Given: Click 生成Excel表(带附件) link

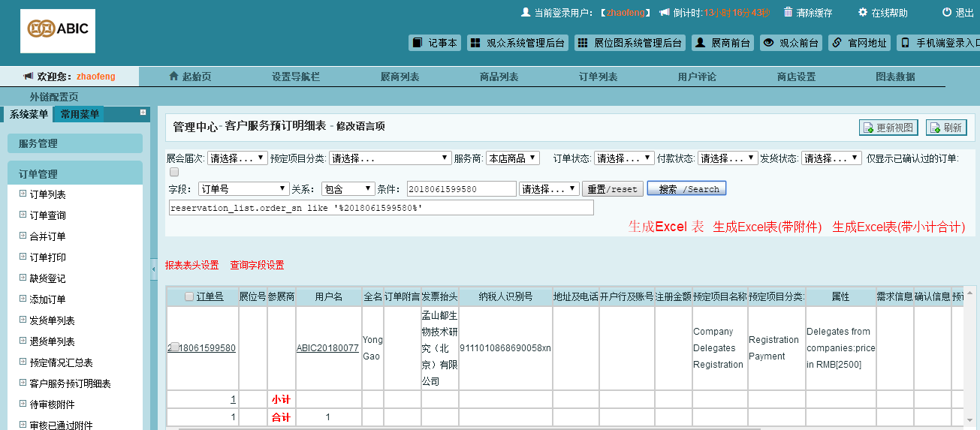Looking at the screenshot, I should pos(767,227).
